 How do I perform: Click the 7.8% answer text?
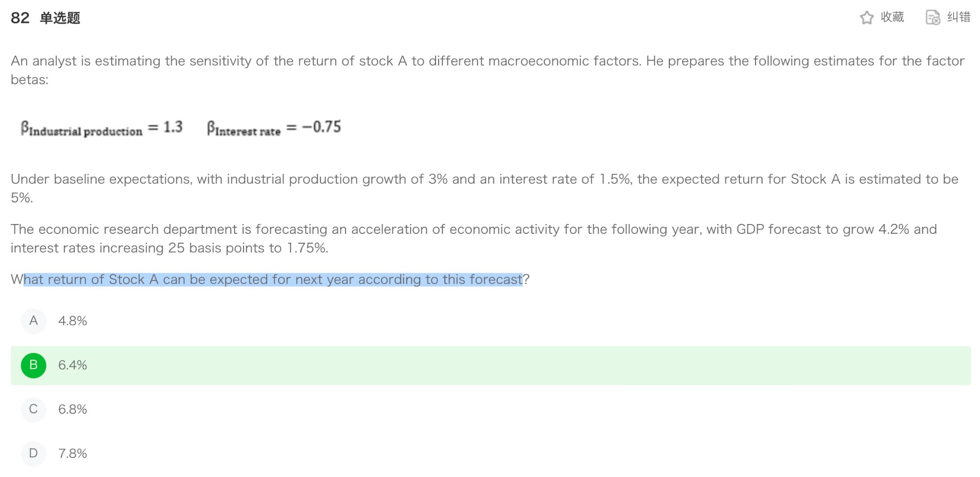(73, 453)
